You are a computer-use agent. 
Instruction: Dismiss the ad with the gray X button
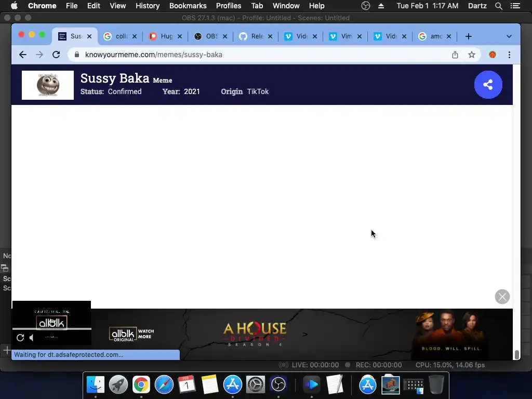tap(502, 297)
